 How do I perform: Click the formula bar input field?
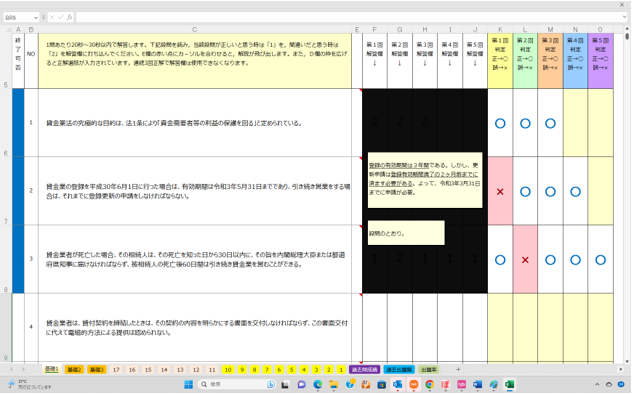click(348, 17)
